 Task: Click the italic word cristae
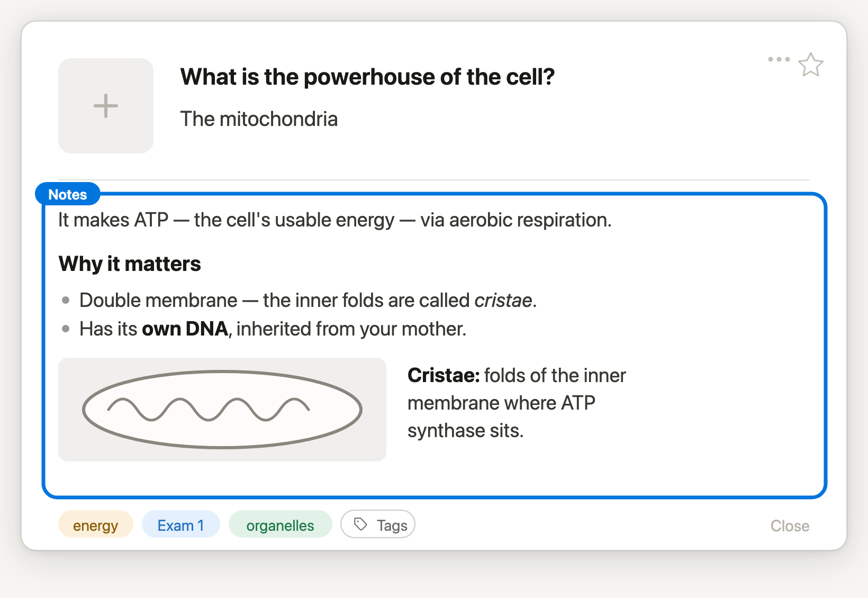coord(503,301)
